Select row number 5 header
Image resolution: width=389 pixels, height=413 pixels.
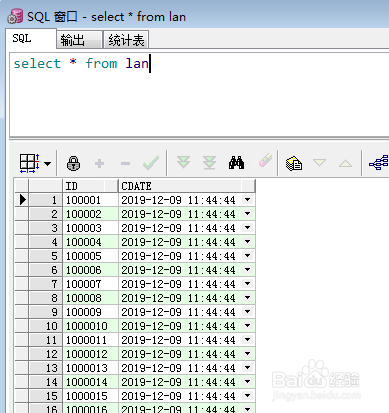45,256
